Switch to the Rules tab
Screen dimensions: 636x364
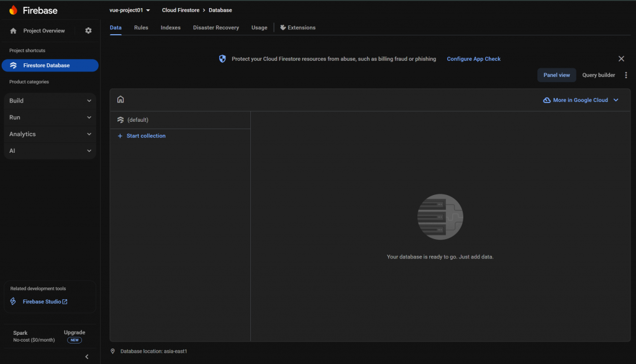pyautogui.click(x=141, y=27)
